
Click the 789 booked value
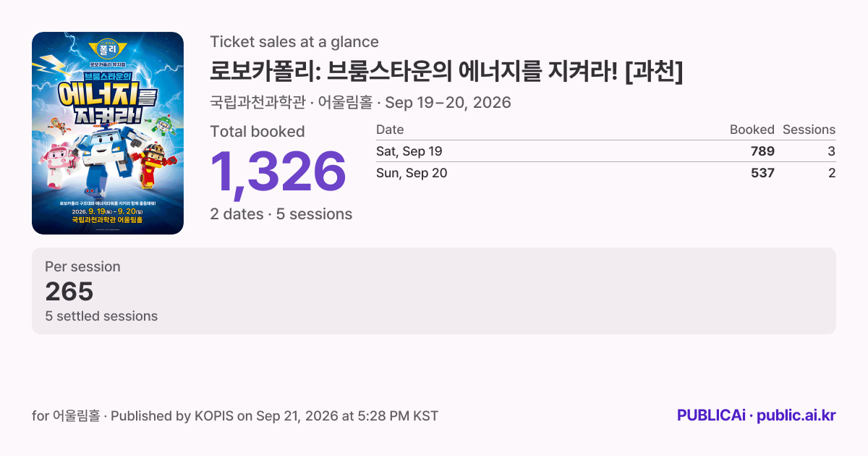tap(762, 151)
